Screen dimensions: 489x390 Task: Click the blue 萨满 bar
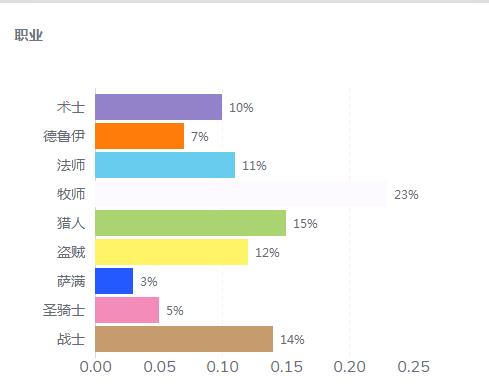pyautogui.click(x=114, y=281)
